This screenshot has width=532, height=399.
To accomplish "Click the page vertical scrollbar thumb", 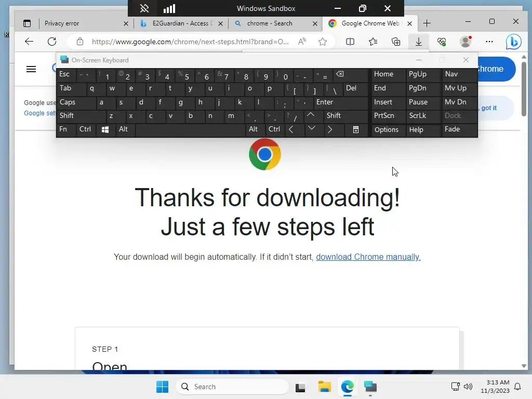I will (524, 89).
